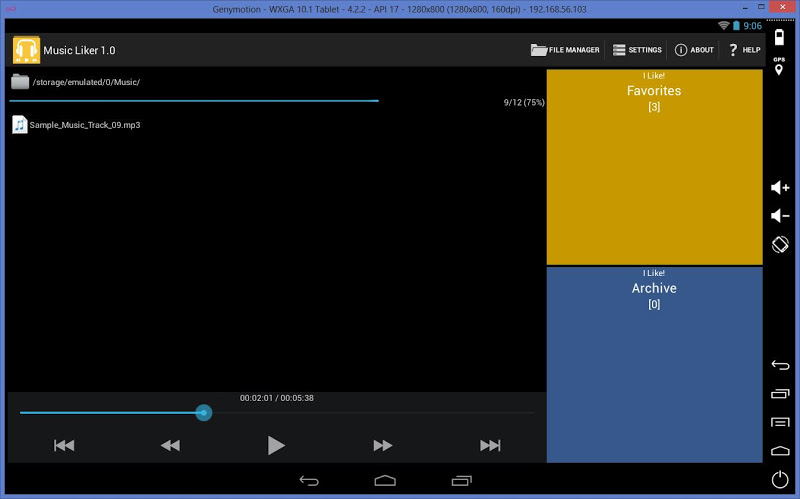The height and width of the screenshot is (499, 800).
Task: Click the Android wifi status icon
Action: (x=723, y=26)
